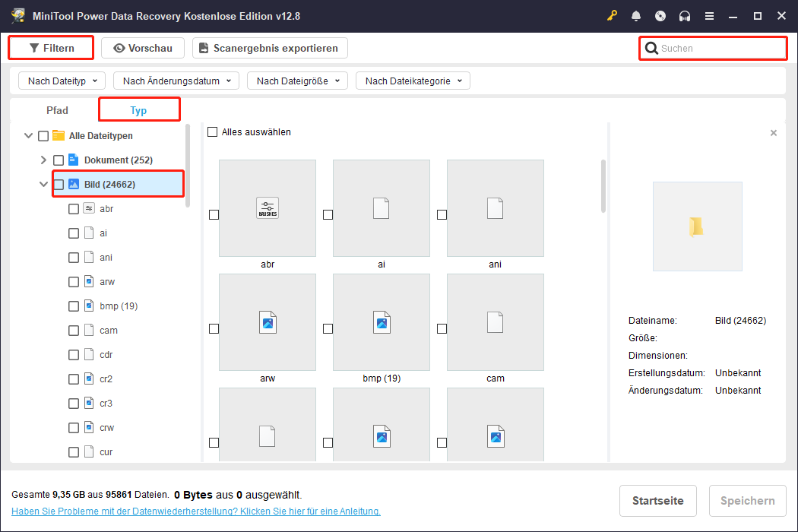Click the magnifier search icon
The image size is (798, 532).
pyautogui.click(x=651, y=48)
